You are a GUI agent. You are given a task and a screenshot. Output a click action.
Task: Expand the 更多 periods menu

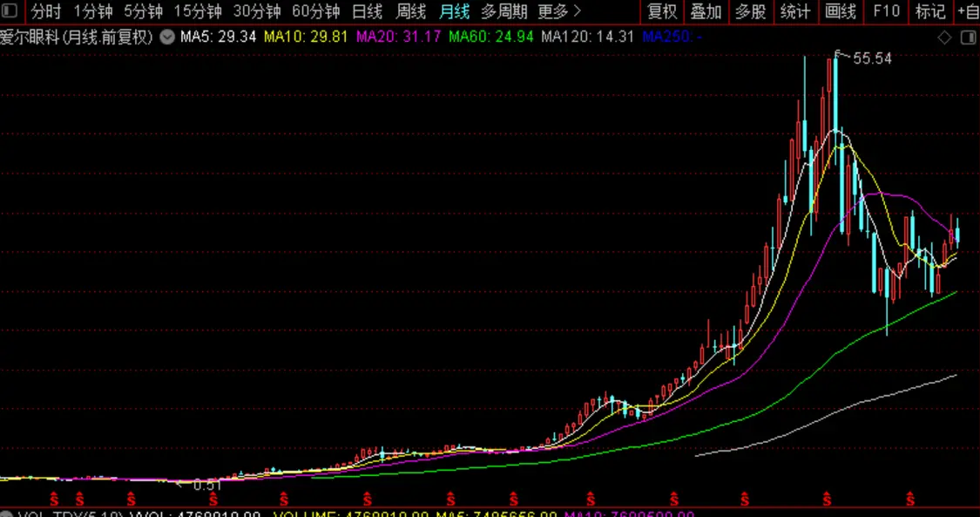(559, 11)
